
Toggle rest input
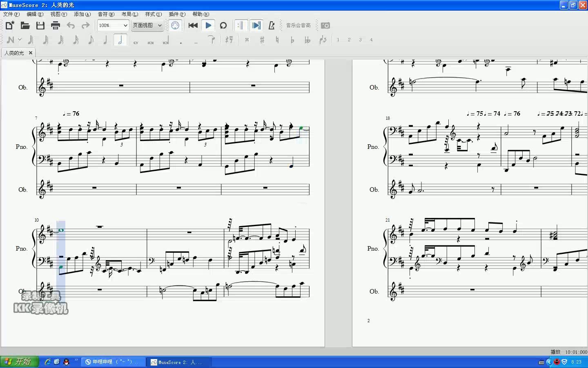pos(229,40)
